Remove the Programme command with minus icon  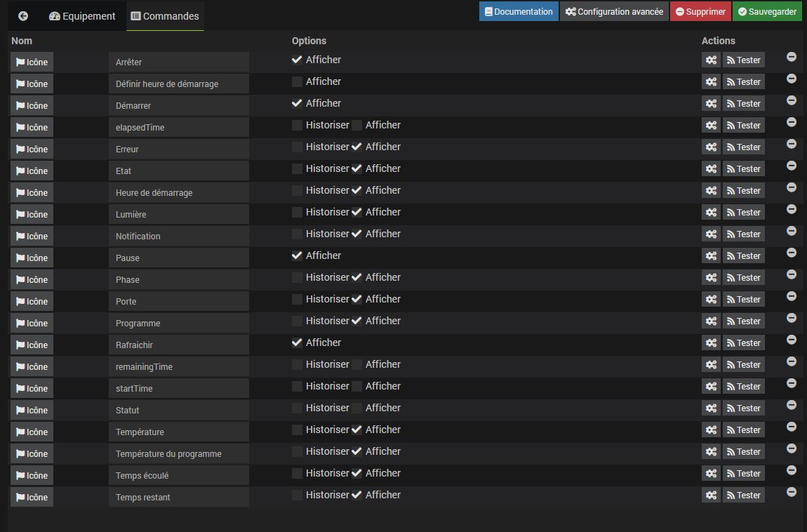pyautogui.click(x=792, y=318)
